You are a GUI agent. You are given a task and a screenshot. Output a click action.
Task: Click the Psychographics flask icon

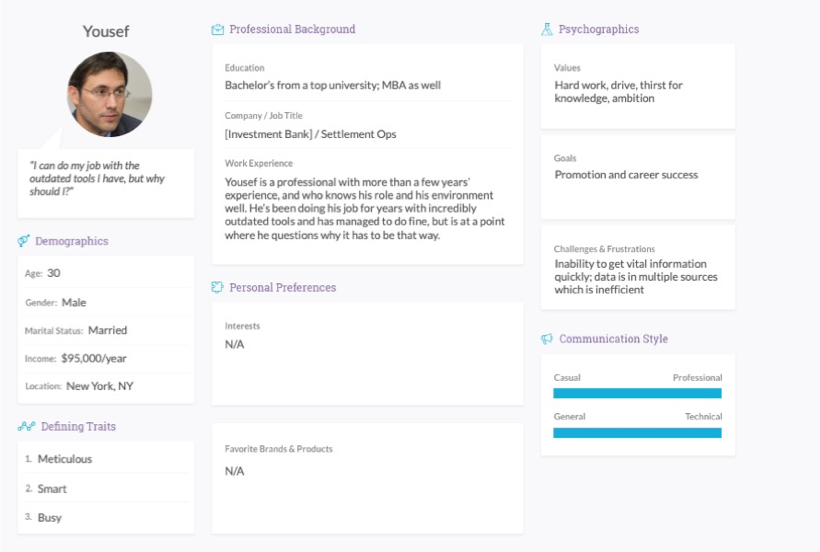pyautogui.click(x=547, y=30)
